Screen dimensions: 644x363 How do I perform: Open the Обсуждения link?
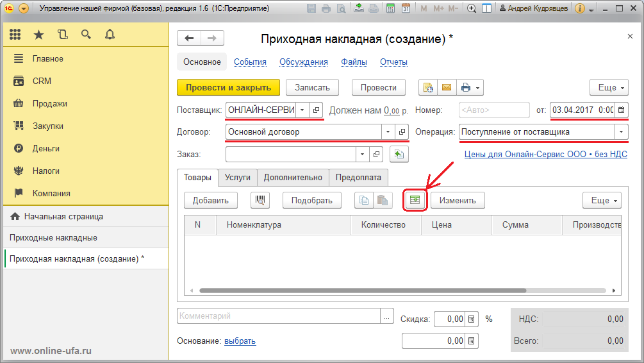[x=304, y=62]
